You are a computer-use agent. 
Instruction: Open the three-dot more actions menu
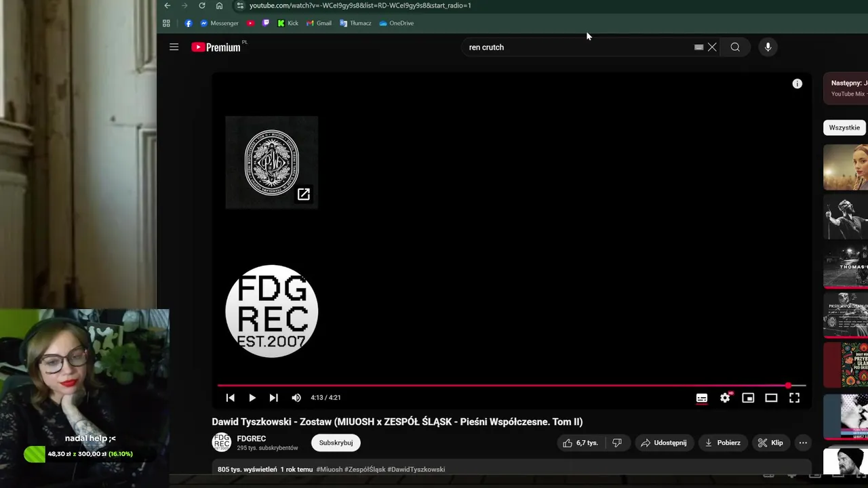(x=803, y=443)
